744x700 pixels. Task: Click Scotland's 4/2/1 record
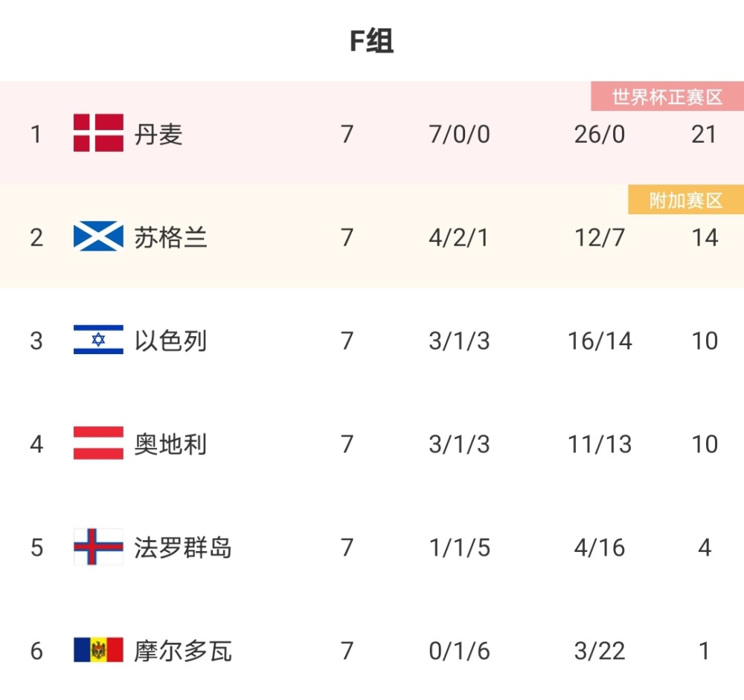459,238
